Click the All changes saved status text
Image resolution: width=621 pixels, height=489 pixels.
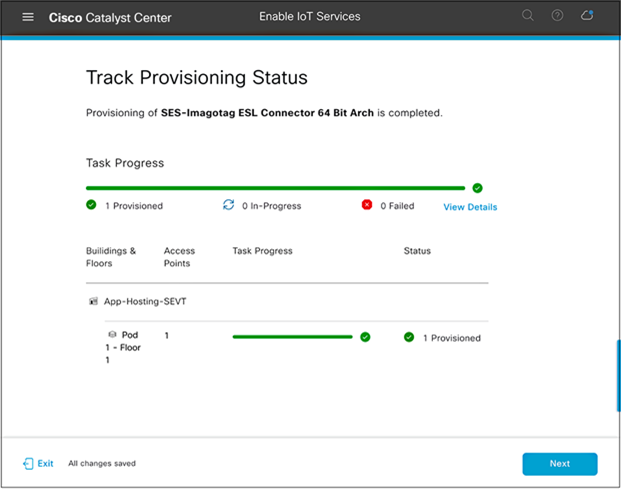(x=102, y=464)
